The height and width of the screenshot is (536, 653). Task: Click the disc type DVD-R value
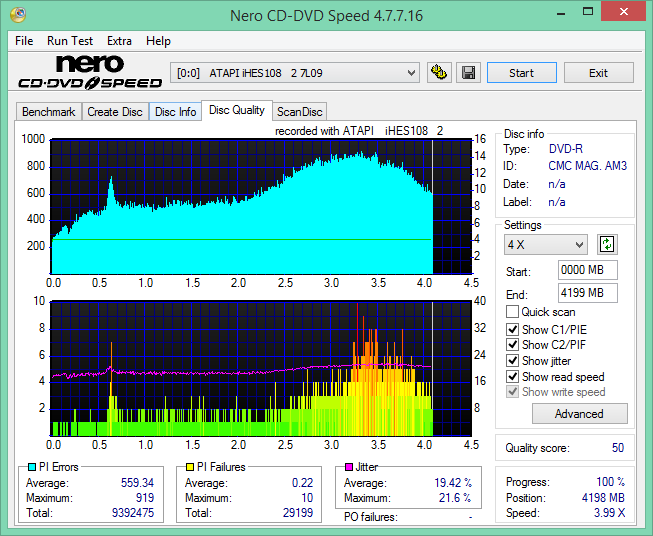click(566, 149)
